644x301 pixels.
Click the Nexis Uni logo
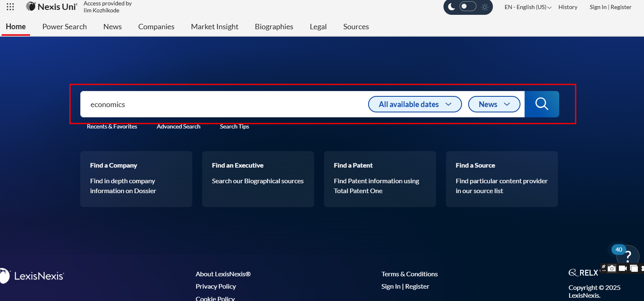[51, 7]
